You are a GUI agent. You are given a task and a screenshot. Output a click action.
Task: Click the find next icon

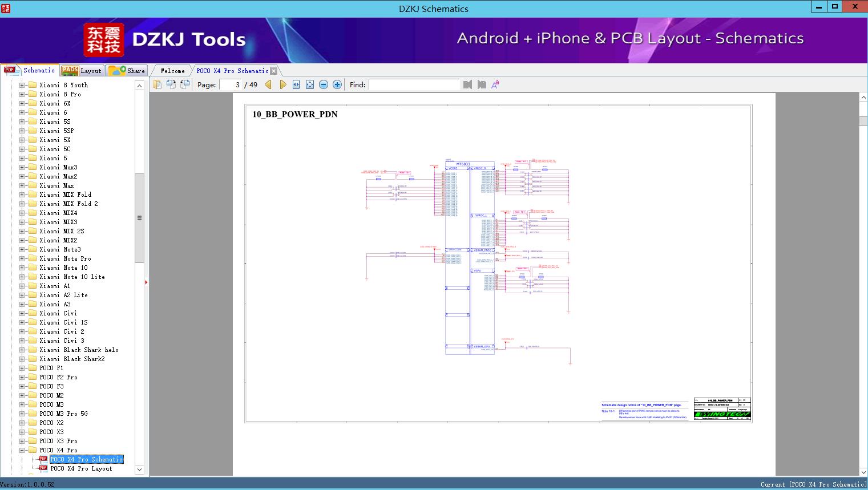(x=482, y=84)
